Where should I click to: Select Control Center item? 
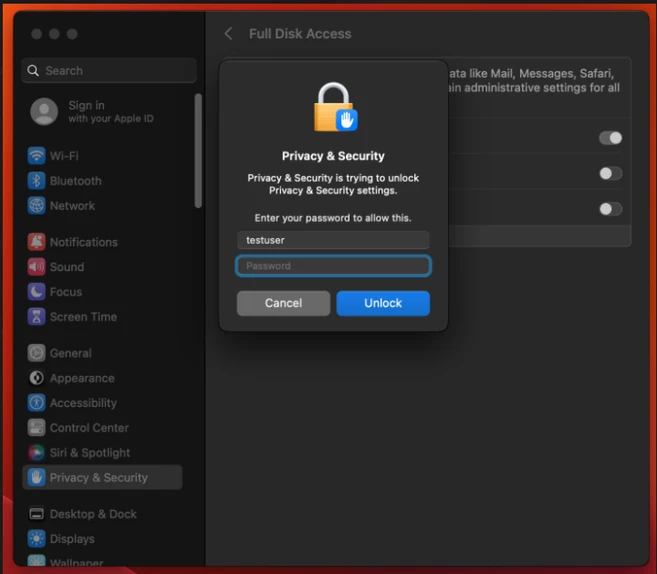pos(89,428)
